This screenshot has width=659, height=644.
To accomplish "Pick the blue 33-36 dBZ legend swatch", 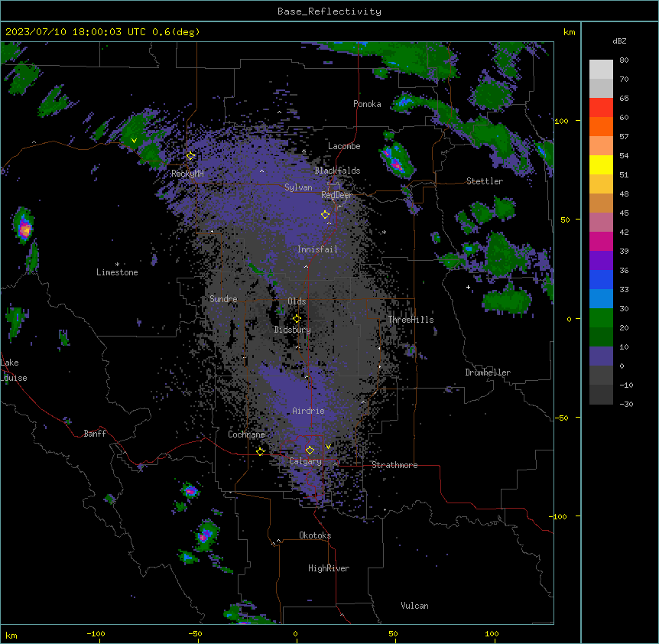I will coord(601,279).
